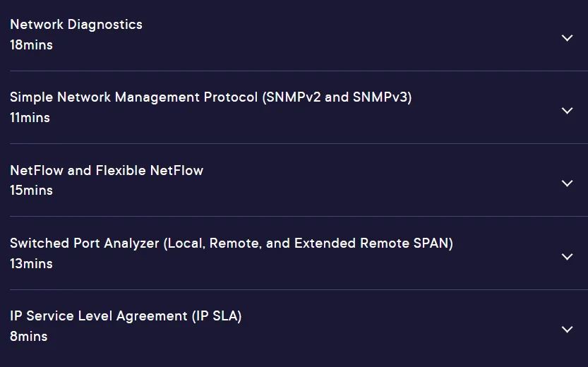The height and width of the screenshot is (367, 588).
Task: Select the Simple Network Management Protocol heading
Action: pos(133,97)
